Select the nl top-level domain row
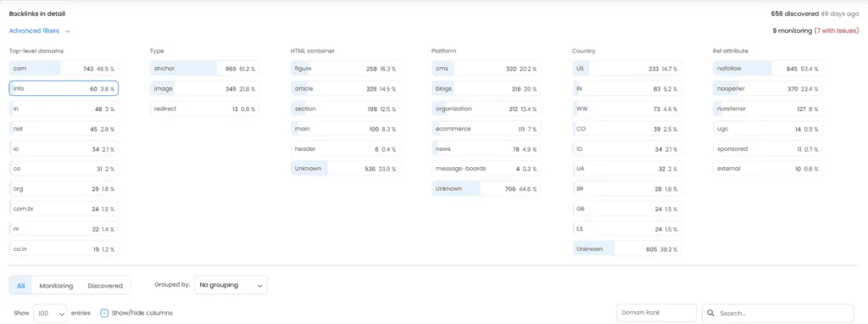This screenshot has height=324, width=868. coord(64,229)
